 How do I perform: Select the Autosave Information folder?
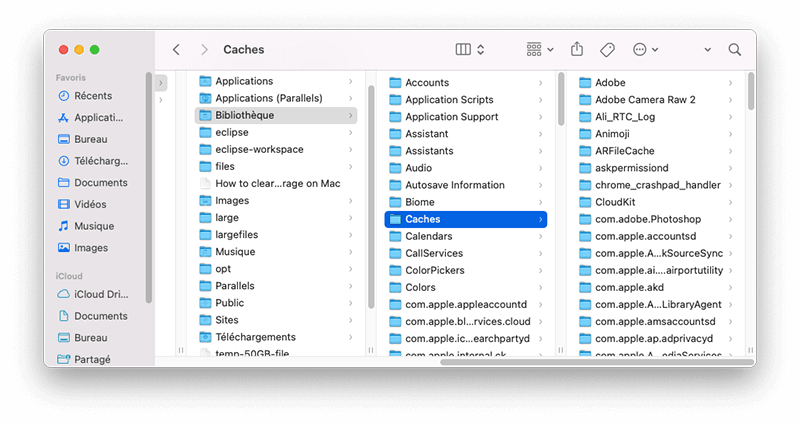pyautogui.click(x=465, y=185)
